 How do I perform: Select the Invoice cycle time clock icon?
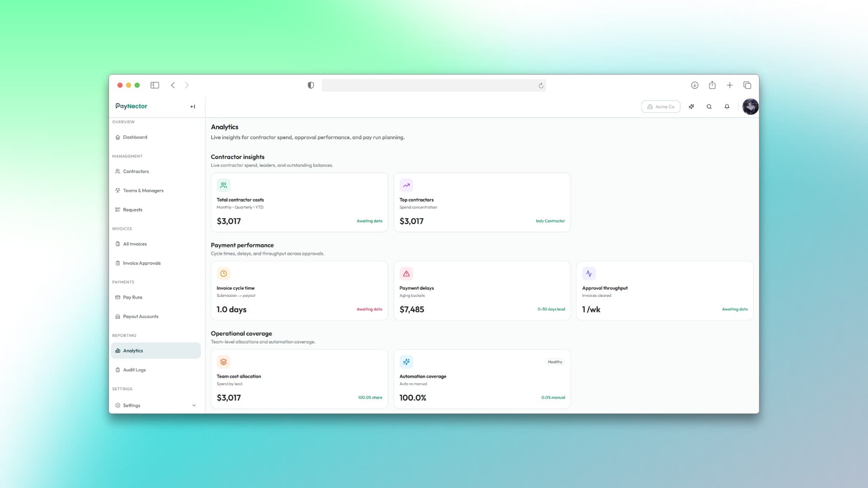click(x=223, y=273)
